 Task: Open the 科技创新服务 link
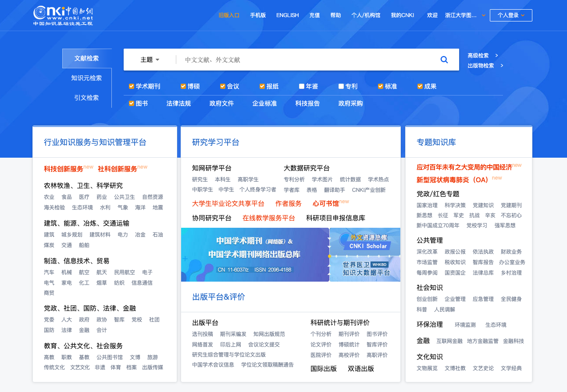click(x=64, y=169)
